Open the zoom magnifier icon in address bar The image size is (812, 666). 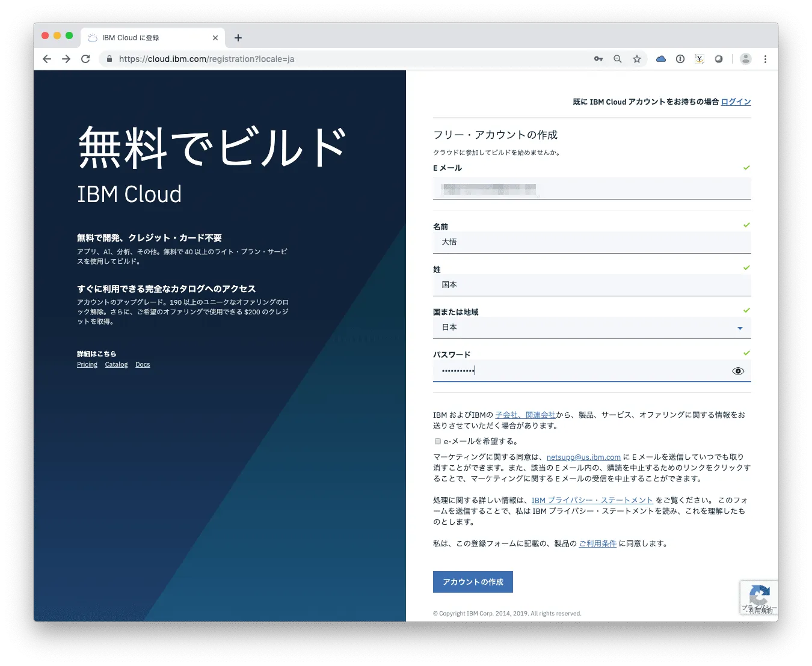(618, 59)
